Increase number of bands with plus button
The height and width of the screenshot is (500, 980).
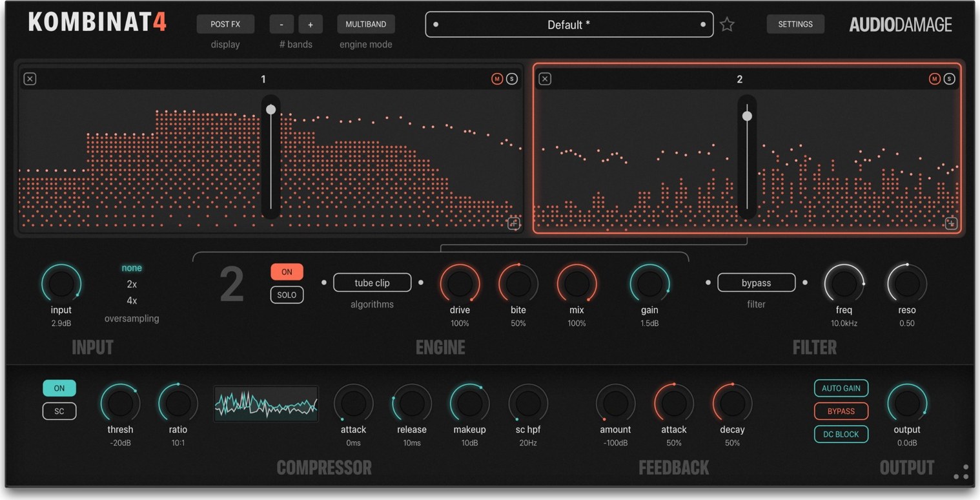(311, 24)
